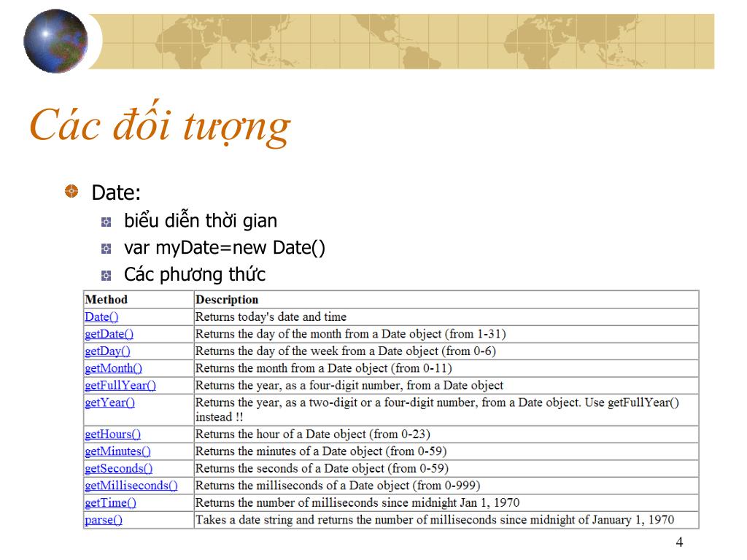This screenshot has width=747, height=560.
Task: Click the globe image in header
Action: point(55,41)
